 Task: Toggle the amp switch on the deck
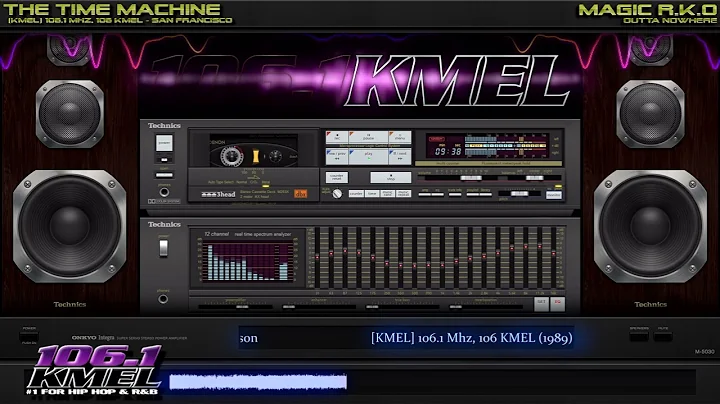[425, 195]
